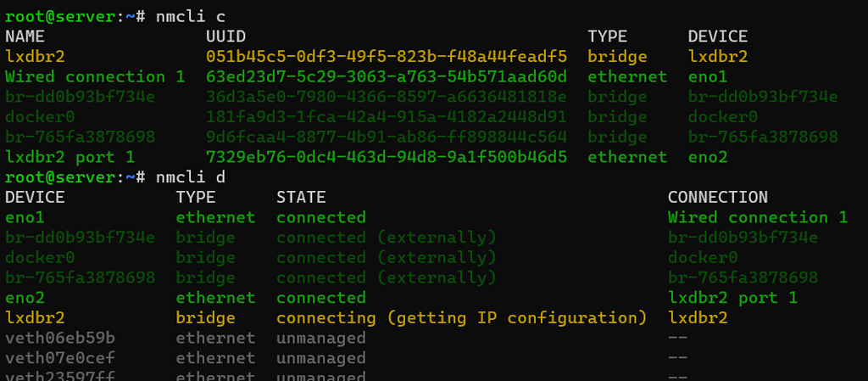
Task: Select br-765fa3878698 in device list
Action: [x=80, y=277]
